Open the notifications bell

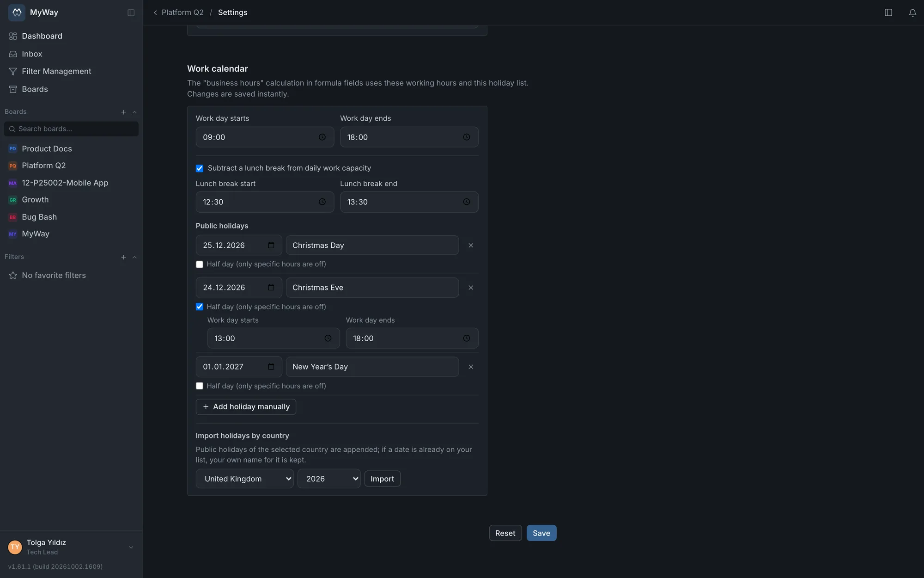click(912, 12)
